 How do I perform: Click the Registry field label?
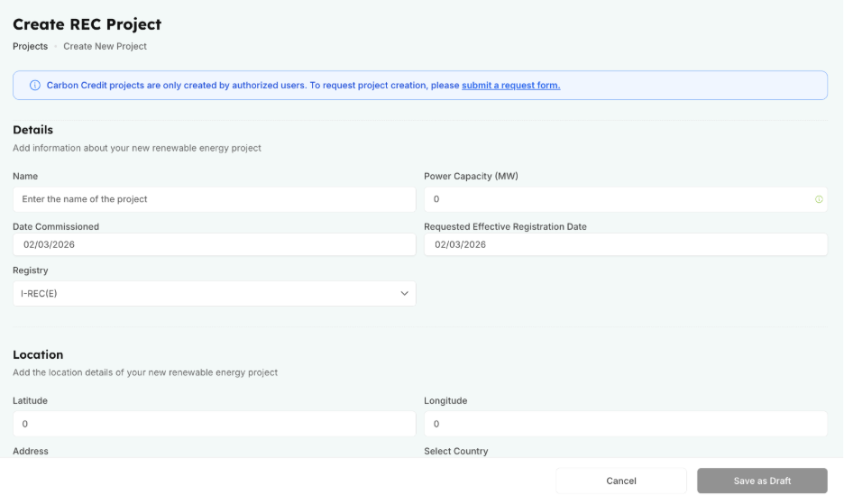click(x=30, y=270)
